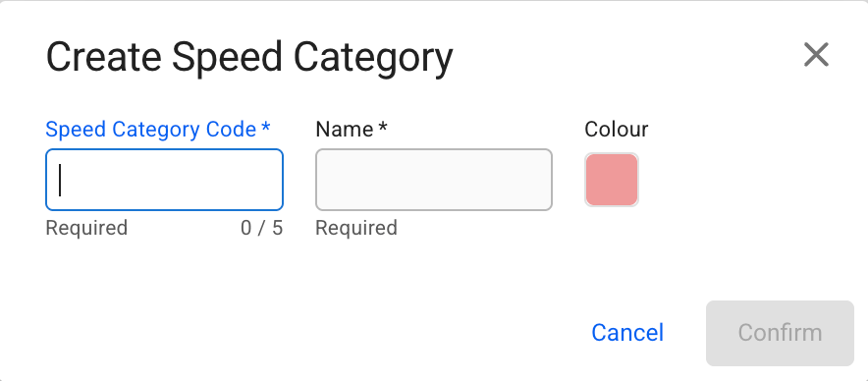The width and height of the screenshot is (868, 381).
Task: Click the greyed-out Confirm button
Action: pos(780,333)
